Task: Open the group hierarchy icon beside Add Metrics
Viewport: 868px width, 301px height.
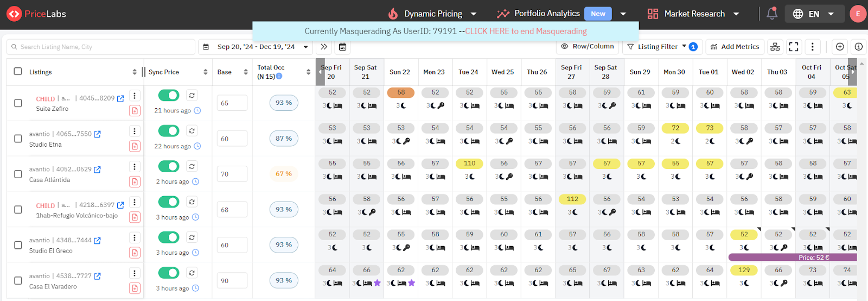Action: (775, 47)
